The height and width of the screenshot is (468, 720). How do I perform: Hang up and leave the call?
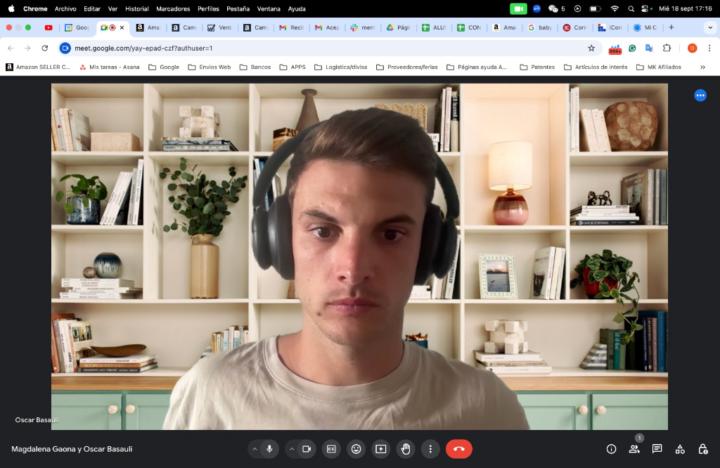[x=459, y=449]
